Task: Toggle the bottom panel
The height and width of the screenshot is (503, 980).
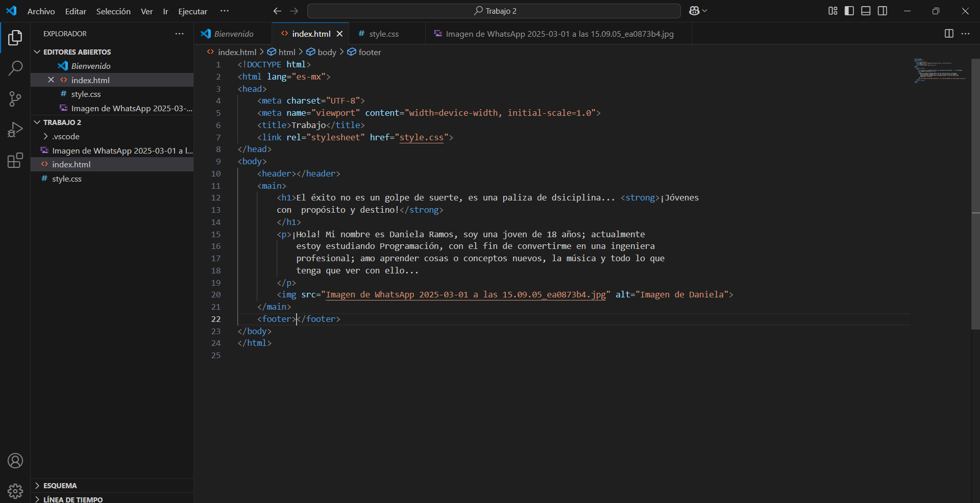Action: (x=866, y=11)
